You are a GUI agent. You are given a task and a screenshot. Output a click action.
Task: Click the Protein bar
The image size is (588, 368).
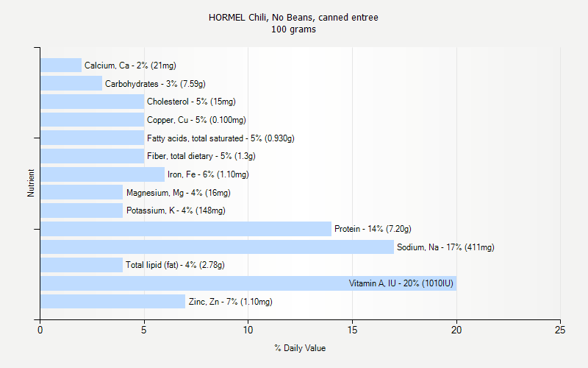[185, 229]
